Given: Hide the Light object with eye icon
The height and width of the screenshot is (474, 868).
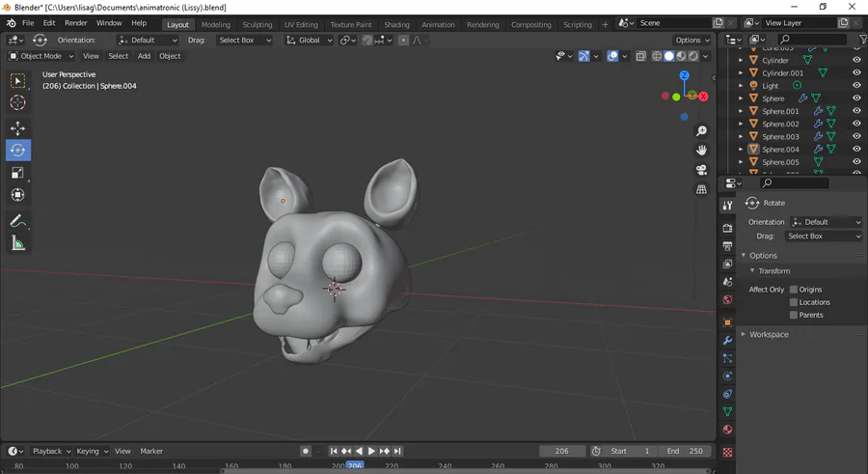Looking at the screenshot, I should tap(856, 85).
